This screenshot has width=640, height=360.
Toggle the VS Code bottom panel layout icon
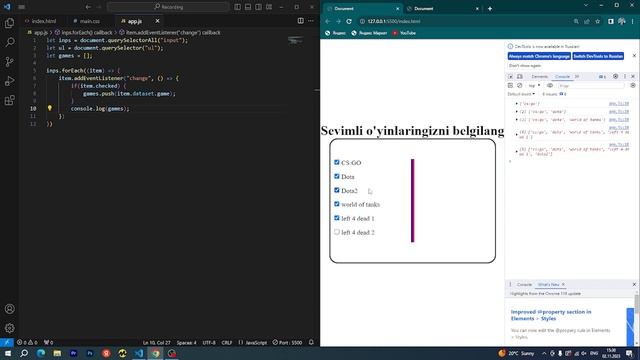248,7
